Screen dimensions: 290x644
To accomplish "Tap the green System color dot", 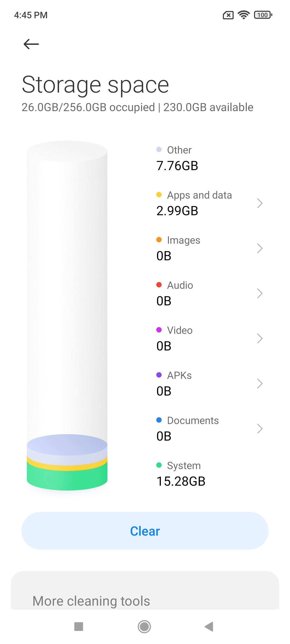I will tap(159, 465).
